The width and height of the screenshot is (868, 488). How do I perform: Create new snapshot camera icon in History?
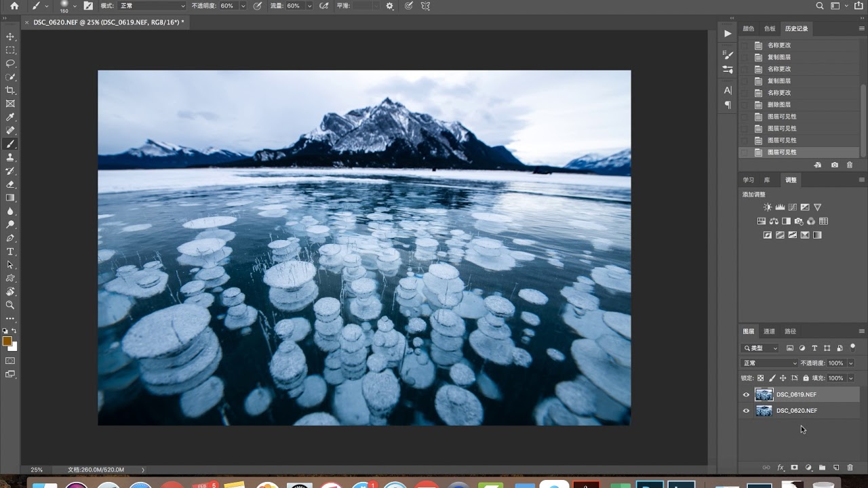834,165
